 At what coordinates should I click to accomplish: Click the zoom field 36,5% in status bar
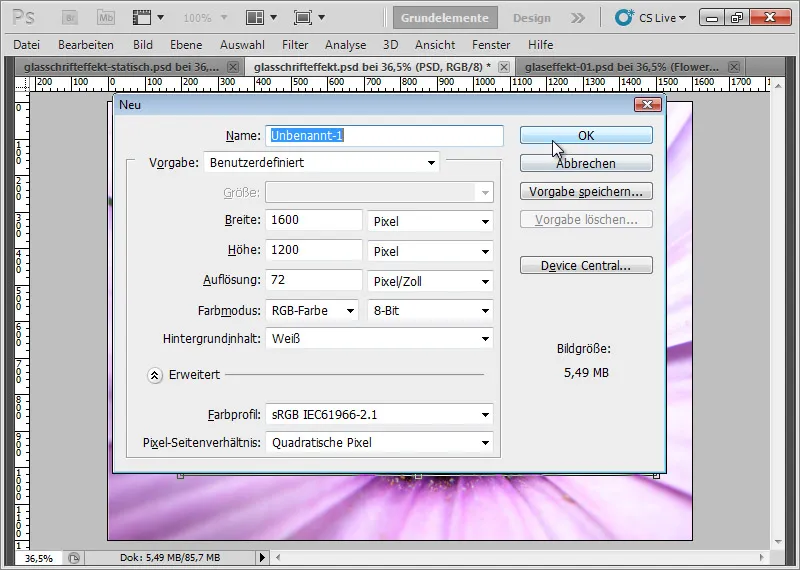(x=39, y=558)
